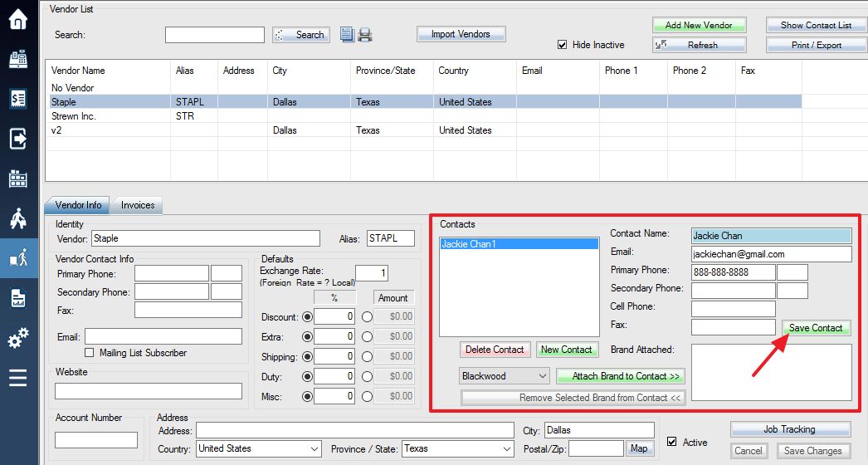868x465 pixels.
Task: Click the Account Number field
Action: 96,440
